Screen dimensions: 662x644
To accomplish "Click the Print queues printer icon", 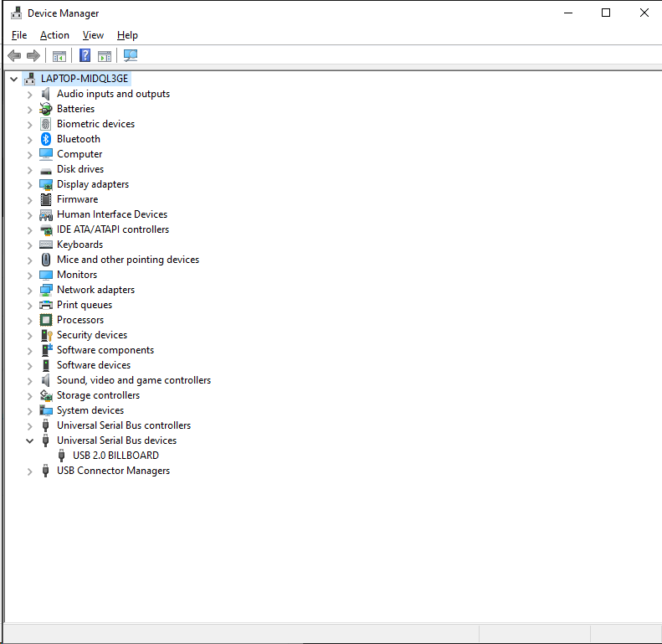I will click(x=46, y=305).
